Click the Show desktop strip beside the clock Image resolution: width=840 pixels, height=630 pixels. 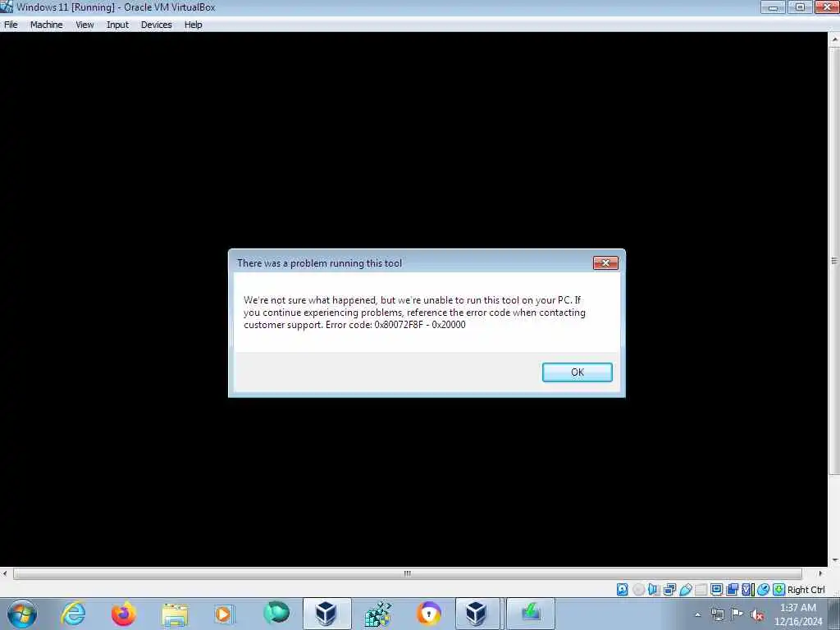[x=834, y=614]
